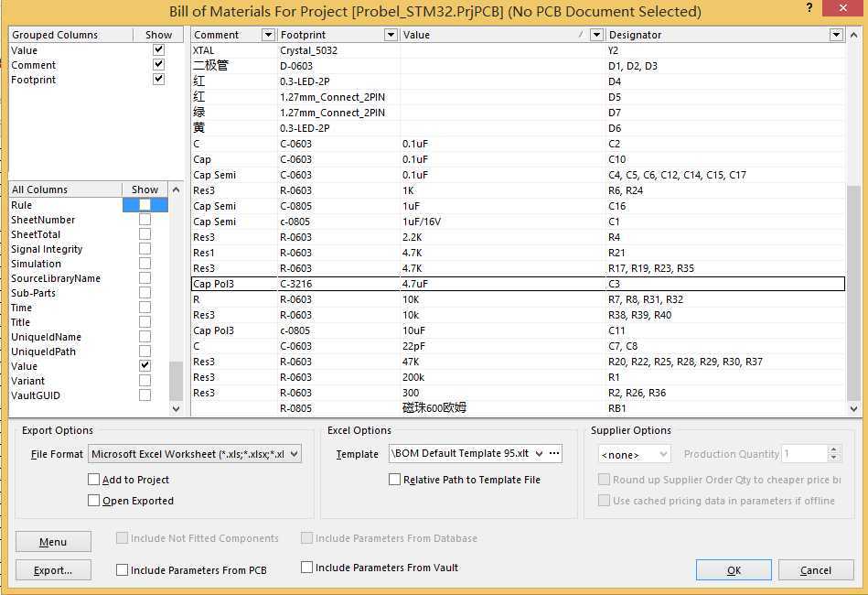The height and width of the screenshot is (595, 868).
Task: Select Crystal_5032 footprint cell
Action: point(338,50)
